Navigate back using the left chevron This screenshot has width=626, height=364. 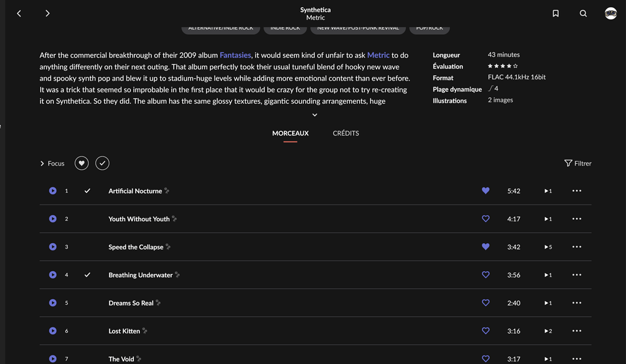19,13
